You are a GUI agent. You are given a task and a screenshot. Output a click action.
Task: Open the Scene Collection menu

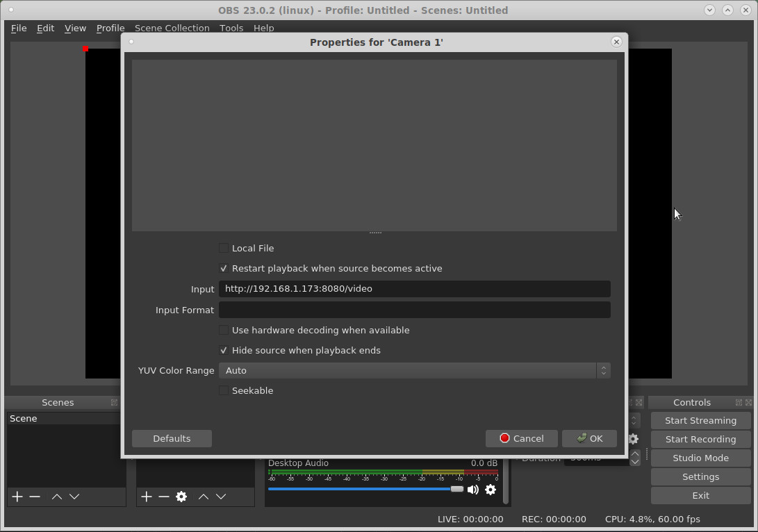(x=172, y=28)
